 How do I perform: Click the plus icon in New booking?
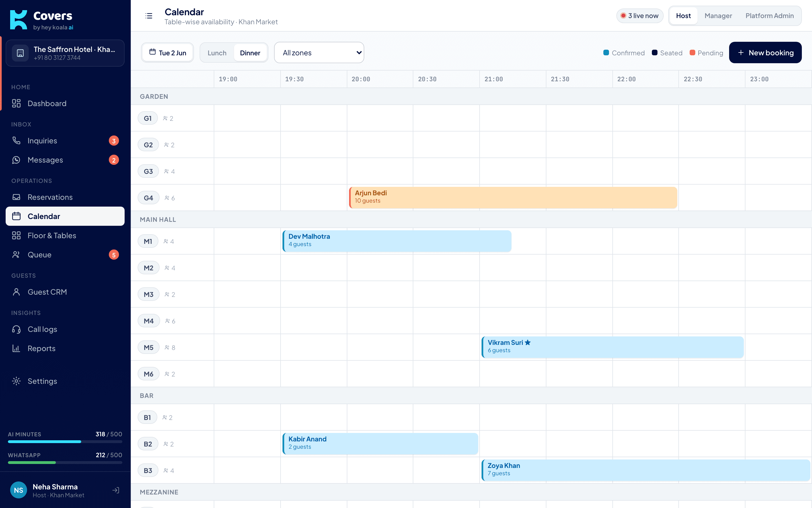pyautogui.click(x=741, y=53)
